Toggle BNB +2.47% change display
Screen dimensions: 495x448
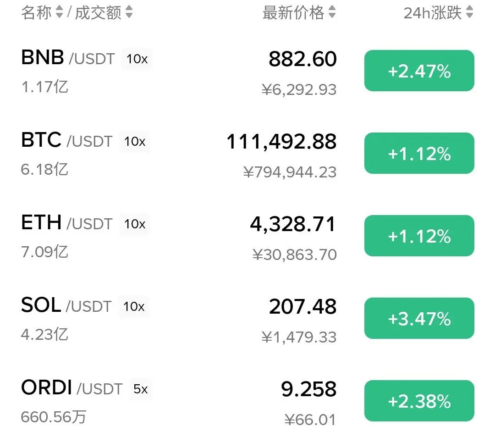419,71
